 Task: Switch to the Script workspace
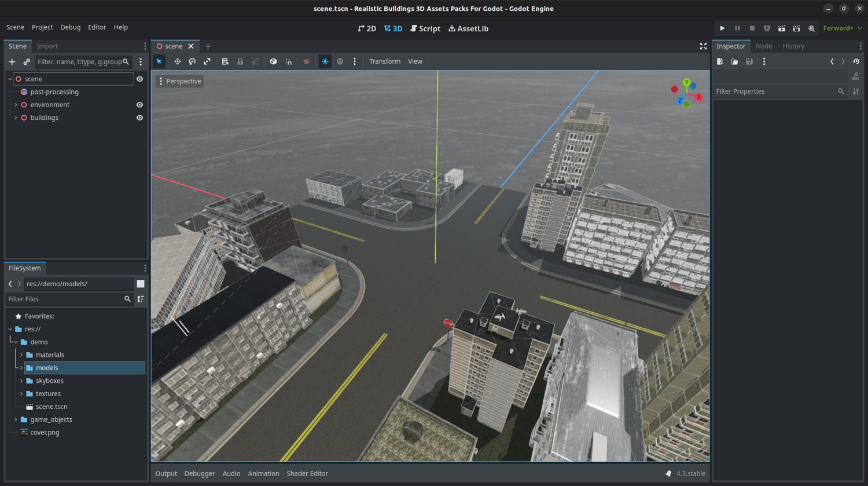point(425,28)
